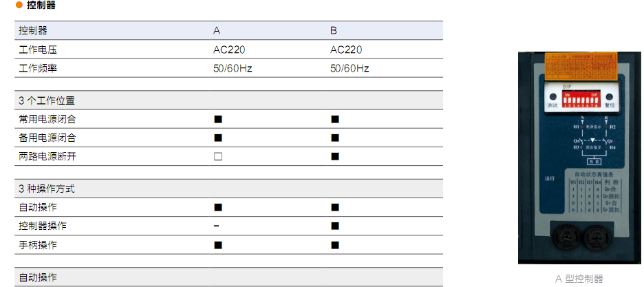
Task: Click the filled square for 手柄操作 column A
Action: click(x=218, y=245)
